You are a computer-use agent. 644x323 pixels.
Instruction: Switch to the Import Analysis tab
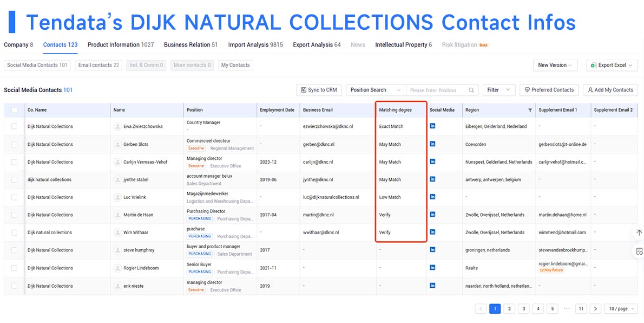(x=255, y=45)
